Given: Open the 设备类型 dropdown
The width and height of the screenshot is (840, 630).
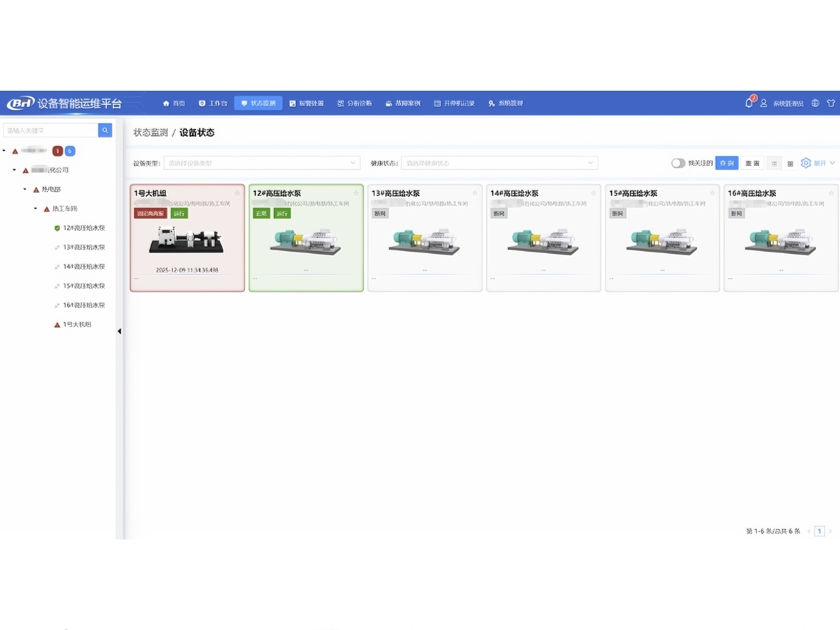Looking at the screenshot, I should pyautogui.click(x=261, y=163).
